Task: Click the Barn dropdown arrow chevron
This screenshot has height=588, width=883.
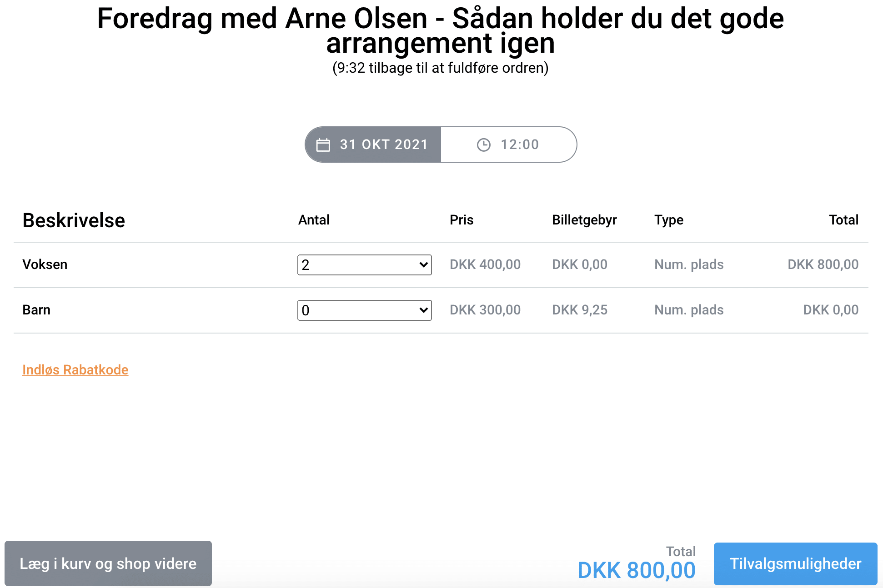Action: pos(423,310)
